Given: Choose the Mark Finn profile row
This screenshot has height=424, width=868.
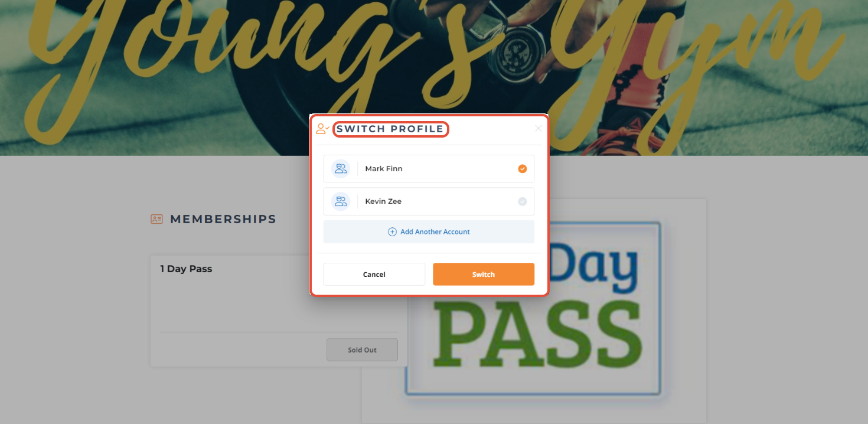Looking at the screenshot, I should tap(429, 169).
